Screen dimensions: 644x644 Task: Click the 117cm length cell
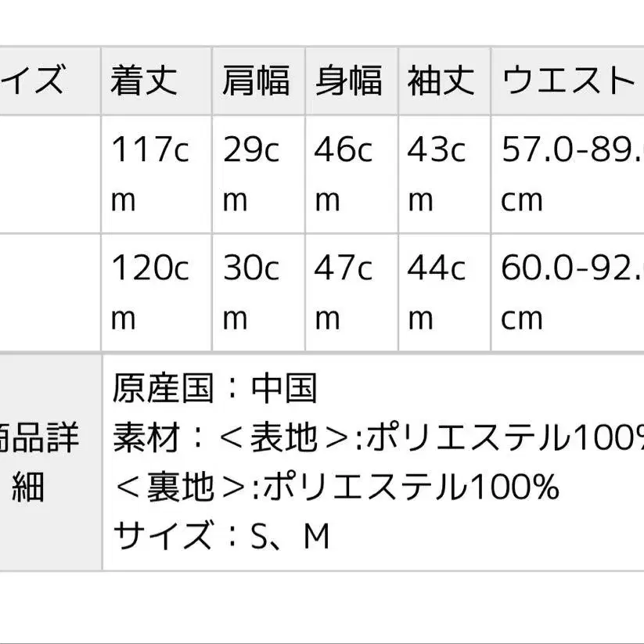[x=150, y=174]
